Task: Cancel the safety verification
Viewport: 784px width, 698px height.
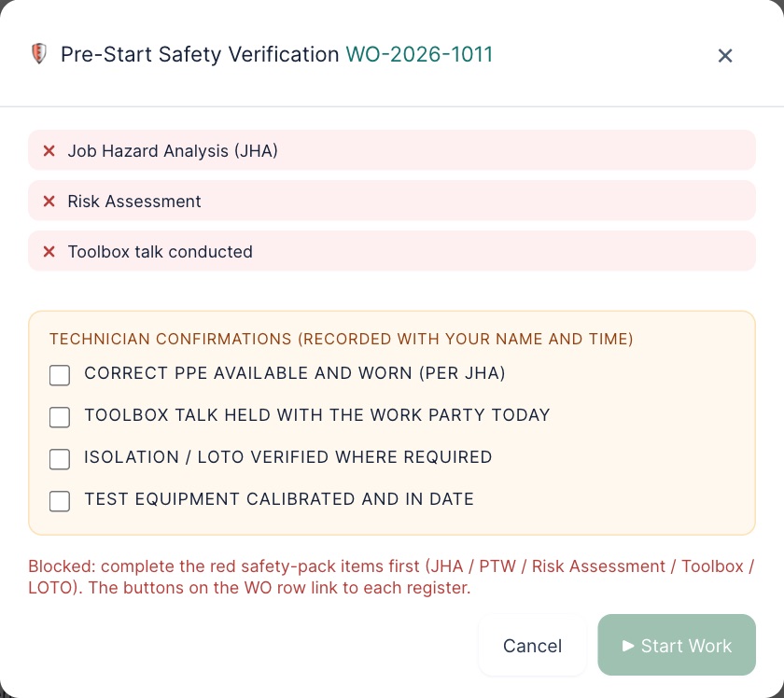Action: 532,646
